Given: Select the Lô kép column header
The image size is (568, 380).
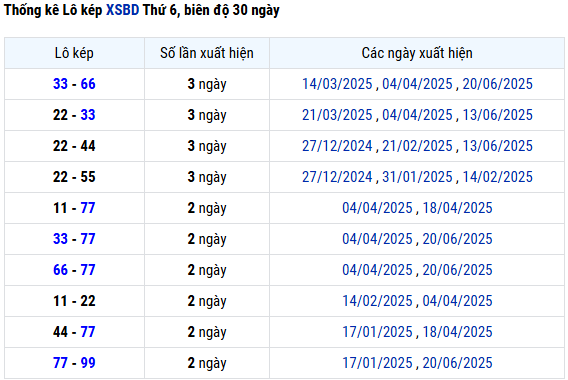Looking at the screenshot, I should tap(74, 53).
